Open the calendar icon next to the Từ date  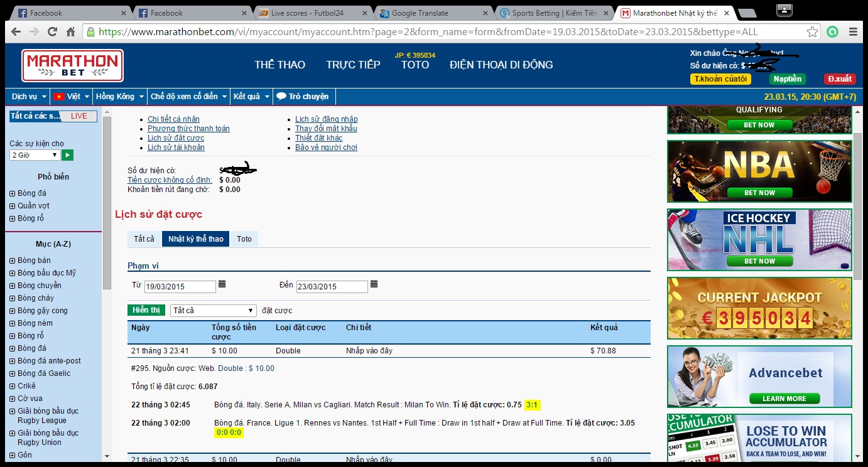pyautogui.click(x=222, y=284)
